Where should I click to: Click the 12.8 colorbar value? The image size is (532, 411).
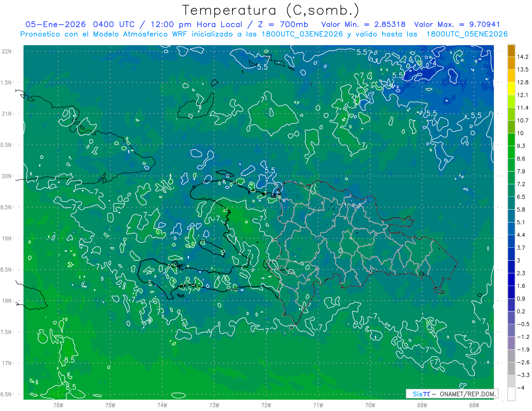[523, 82]
